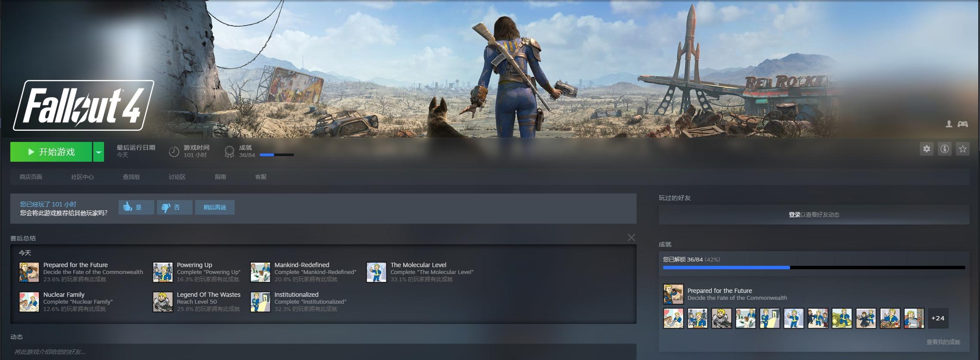Show the +24 more achievements button

[938, 318]
